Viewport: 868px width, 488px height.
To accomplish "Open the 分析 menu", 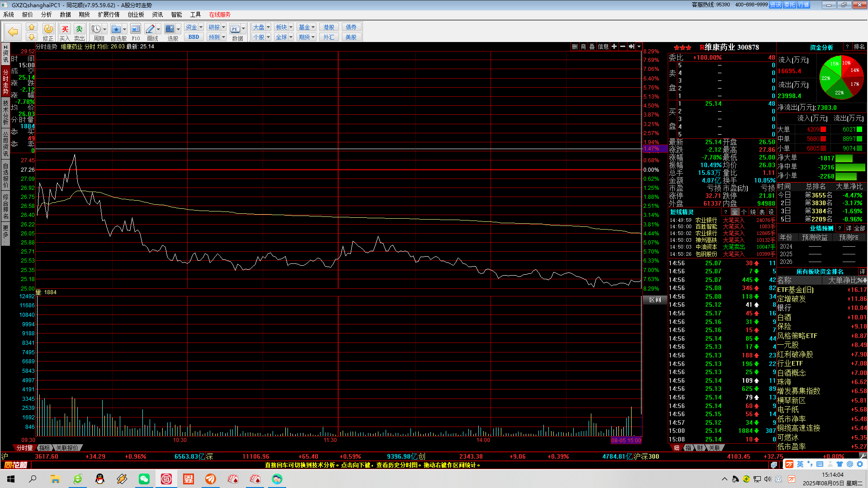I will click(47, 14).
